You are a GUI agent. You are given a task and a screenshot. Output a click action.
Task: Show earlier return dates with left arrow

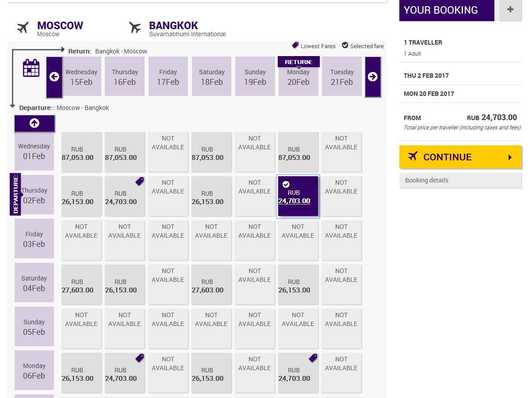54,77
